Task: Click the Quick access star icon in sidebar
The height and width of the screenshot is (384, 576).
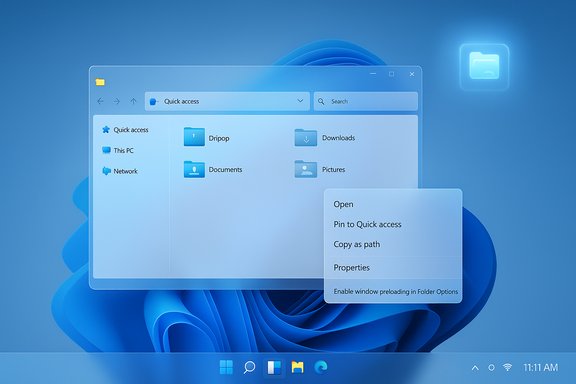Action: click(x=106, y=129)
